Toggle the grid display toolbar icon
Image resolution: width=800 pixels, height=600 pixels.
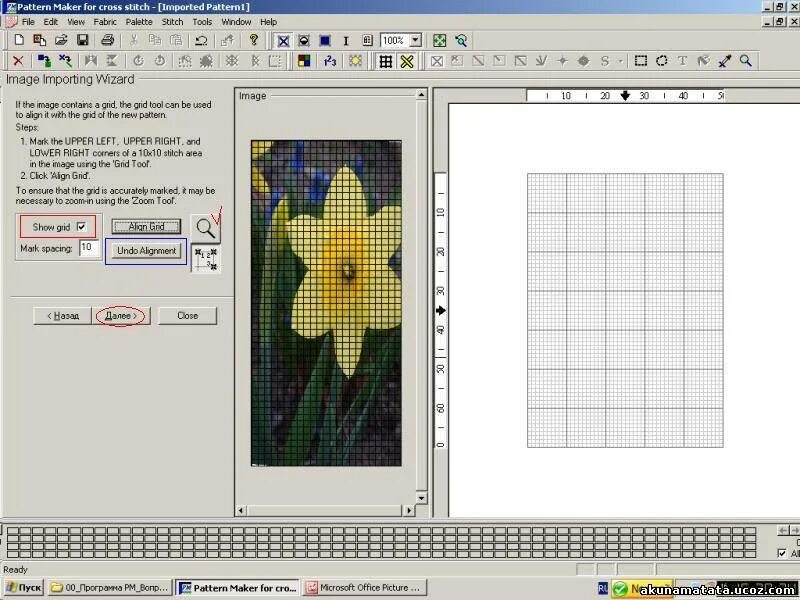click(386, 61)
